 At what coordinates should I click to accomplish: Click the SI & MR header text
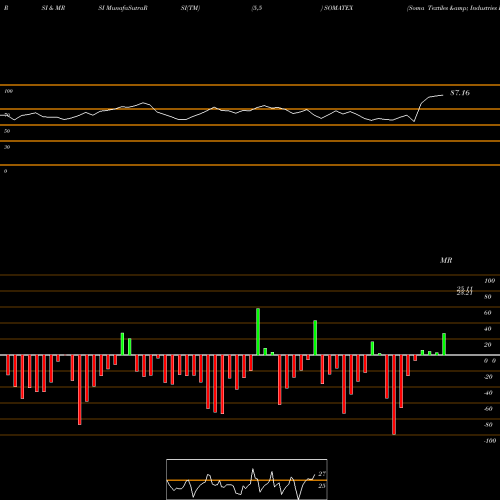53,8
